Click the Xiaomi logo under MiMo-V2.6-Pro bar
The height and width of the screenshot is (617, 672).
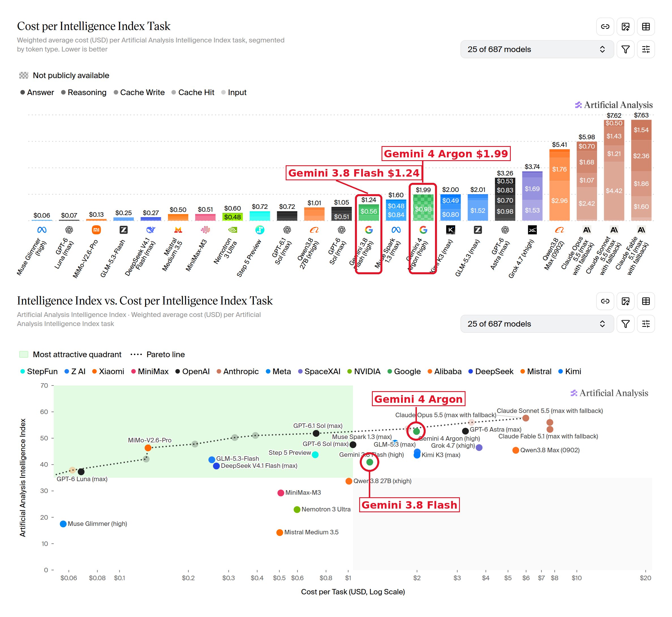click(96, 230)
